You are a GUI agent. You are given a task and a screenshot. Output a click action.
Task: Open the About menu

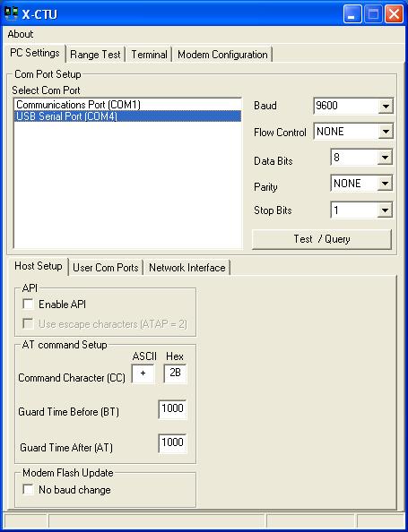21,34
